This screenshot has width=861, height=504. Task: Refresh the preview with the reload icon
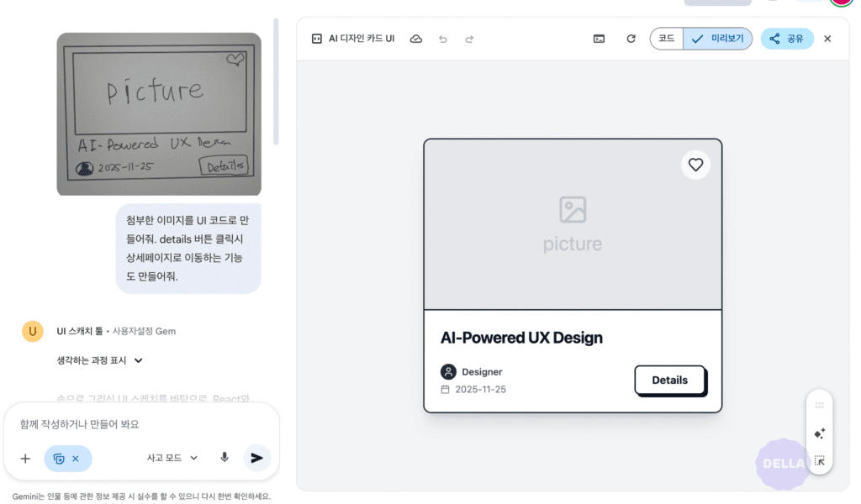[631, 39]
